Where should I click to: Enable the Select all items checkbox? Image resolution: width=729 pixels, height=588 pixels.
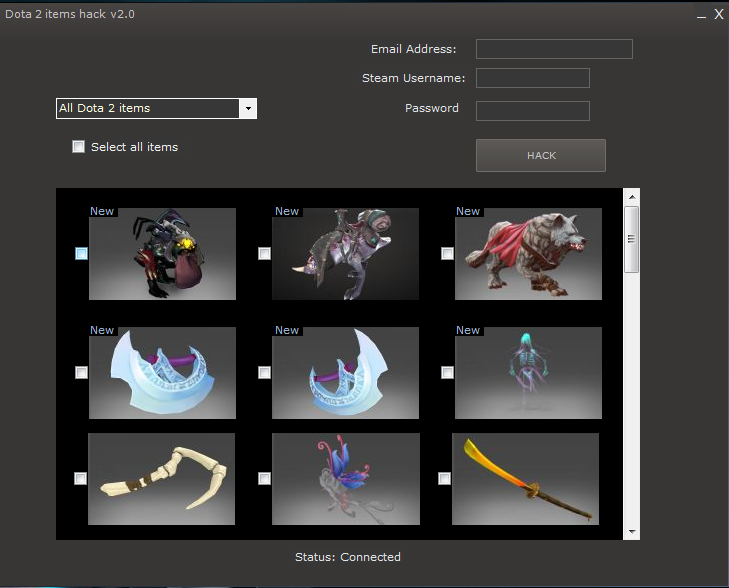pos(79,147)
